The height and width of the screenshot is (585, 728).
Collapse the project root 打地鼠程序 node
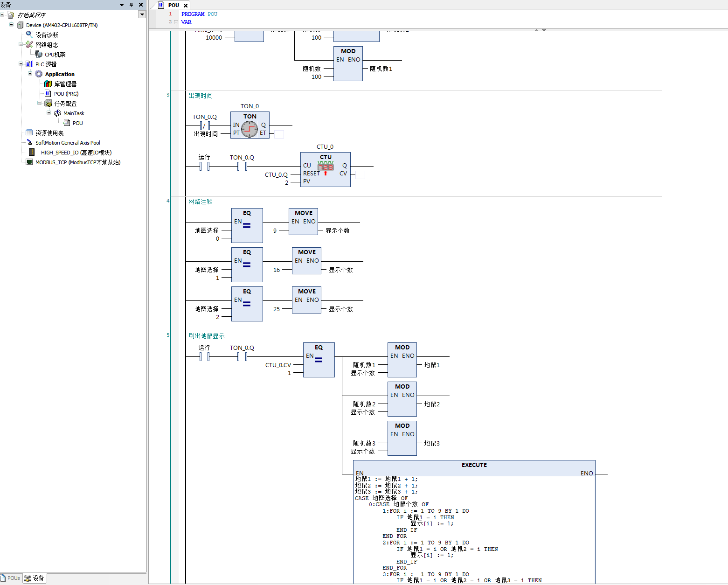2,15
